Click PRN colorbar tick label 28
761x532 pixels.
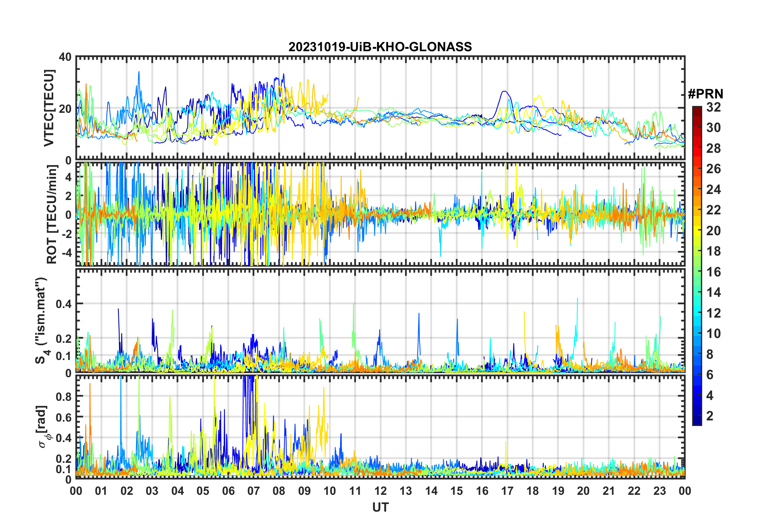click(714, 148)
